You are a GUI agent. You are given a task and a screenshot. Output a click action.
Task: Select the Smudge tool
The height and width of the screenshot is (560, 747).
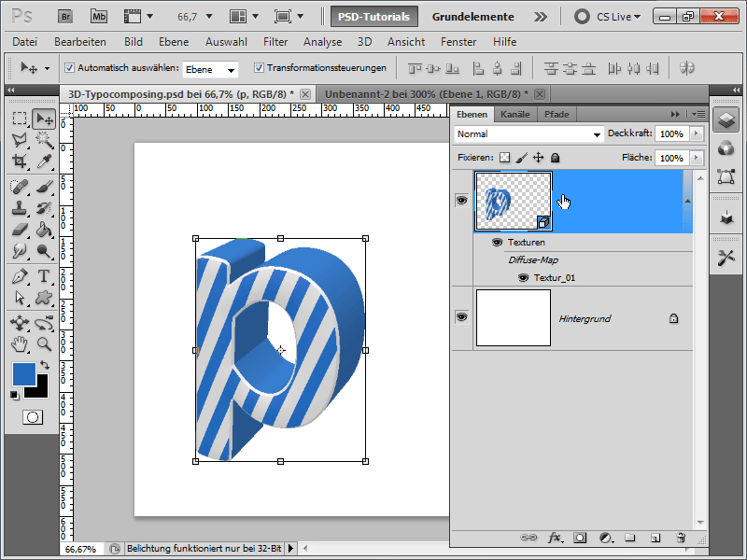(19, 250)
